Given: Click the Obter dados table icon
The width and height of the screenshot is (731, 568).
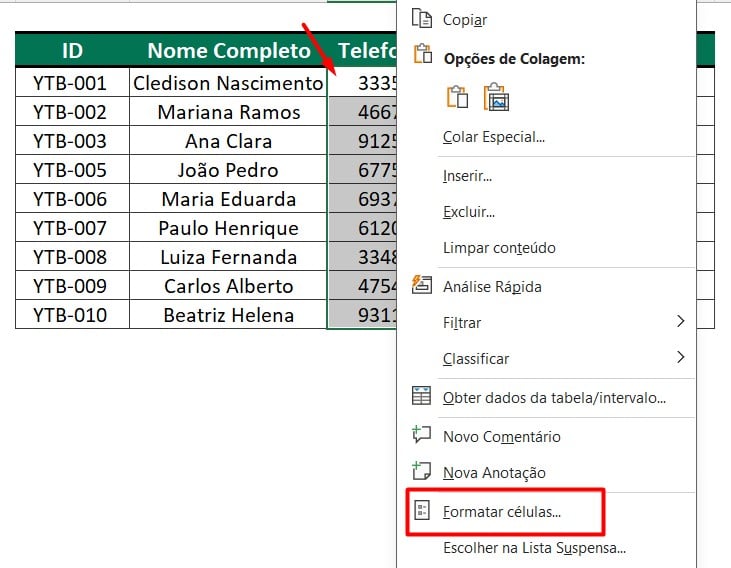Looking at the screenshot, I should [422, 395].
